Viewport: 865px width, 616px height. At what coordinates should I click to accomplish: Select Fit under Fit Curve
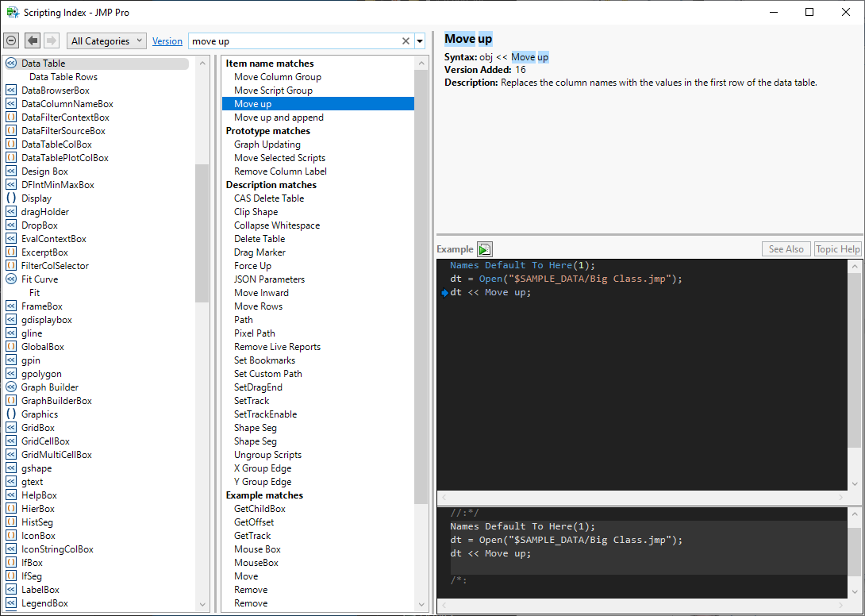pyautogui.click(x=35, y=293)
